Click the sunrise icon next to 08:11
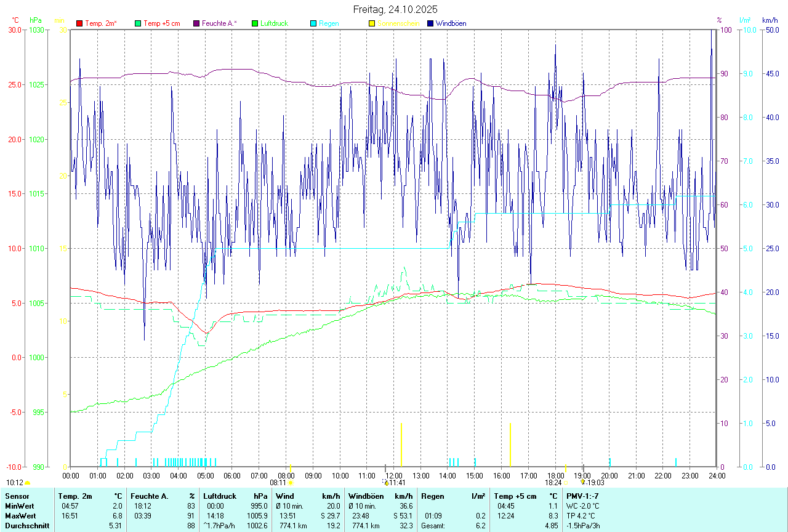This screenshot has width=788, height=532. pyautogui.click(x=291, y=483)
